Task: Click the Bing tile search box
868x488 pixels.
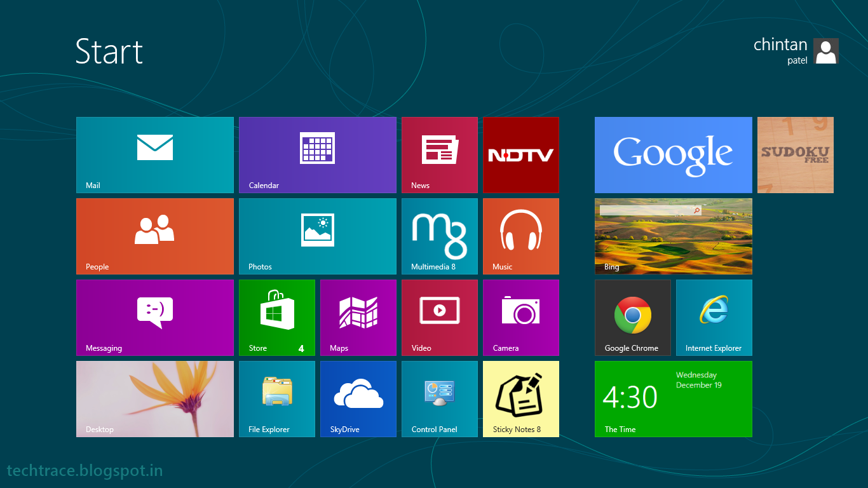Action: [651, 210]
